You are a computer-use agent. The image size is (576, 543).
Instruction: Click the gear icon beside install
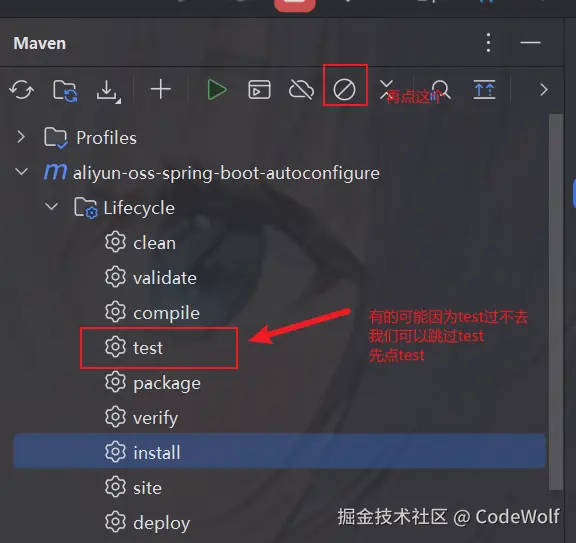pos(115,452)
